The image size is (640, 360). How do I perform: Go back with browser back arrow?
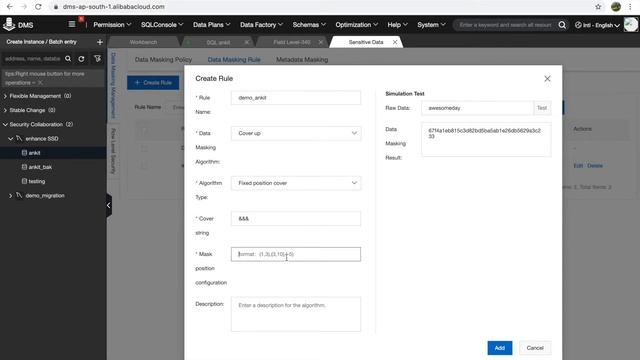10,7
